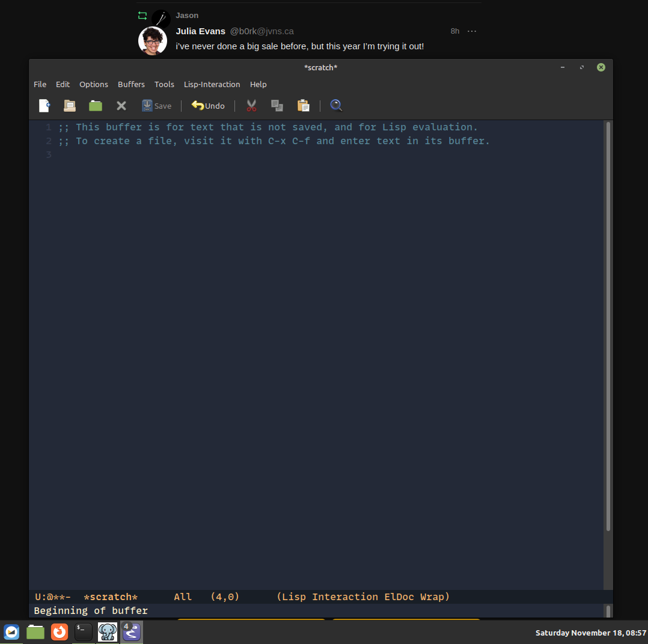Click the 8h timestamp on the post
The image size is (648, 644).
pyautogui.click(x=455, y=31)
